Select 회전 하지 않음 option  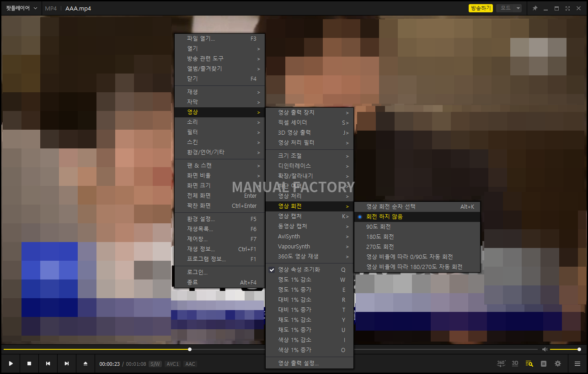coord(417,216)
